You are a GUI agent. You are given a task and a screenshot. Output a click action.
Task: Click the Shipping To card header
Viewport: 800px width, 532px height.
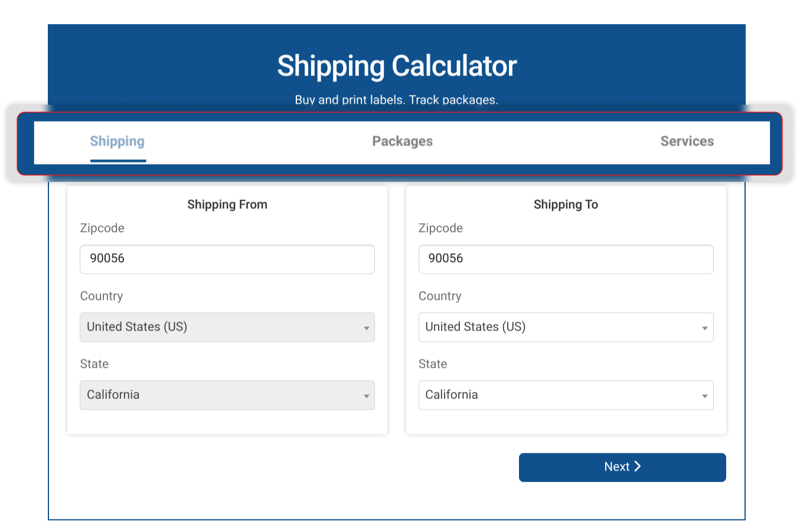(x=566, y=204)
